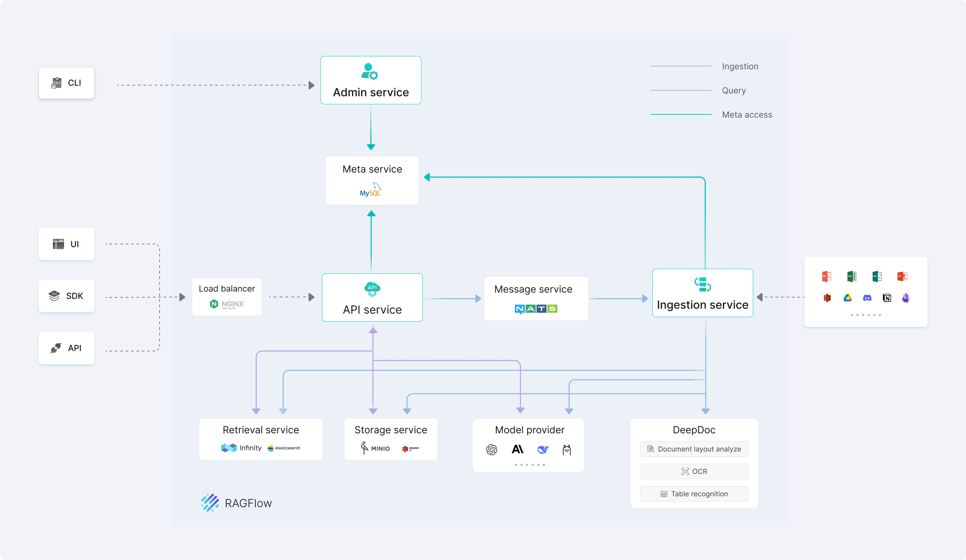The width and height of the screenshot is (966, 560).
Task: Click the DeepSeek whale logo
Action: click(543, 449)
